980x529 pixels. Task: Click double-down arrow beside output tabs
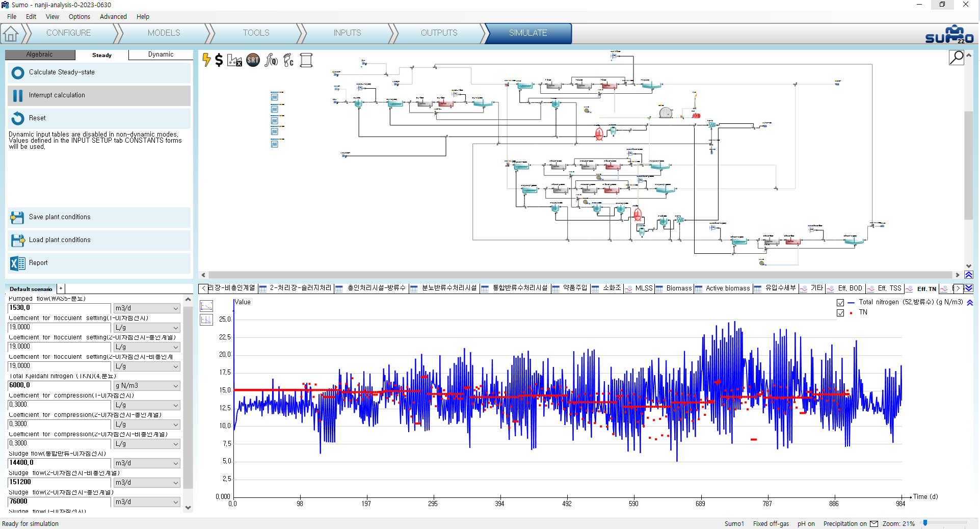point(969,288)
